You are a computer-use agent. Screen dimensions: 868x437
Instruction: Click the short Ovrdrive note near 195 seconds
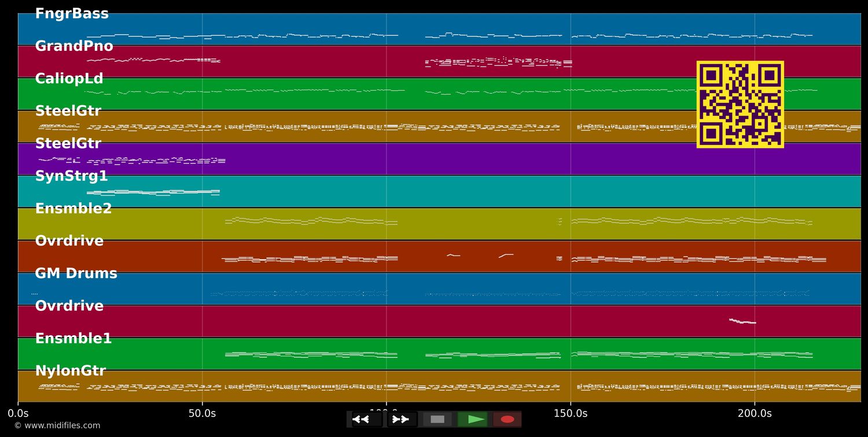tap(742, 321)
